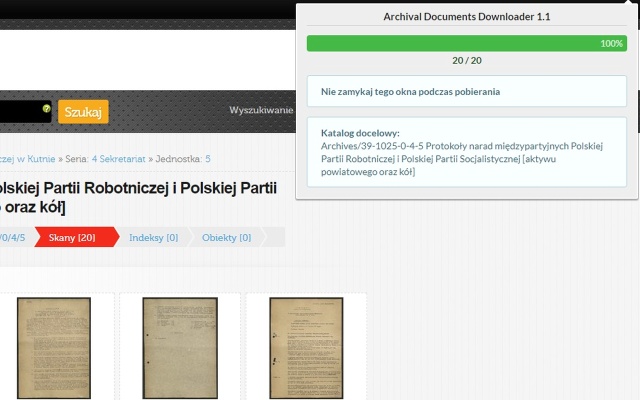The height and width of the screenshot is (400, 640).
Task: Open the third scanned document thumbnail
Action: click(306, 348)
